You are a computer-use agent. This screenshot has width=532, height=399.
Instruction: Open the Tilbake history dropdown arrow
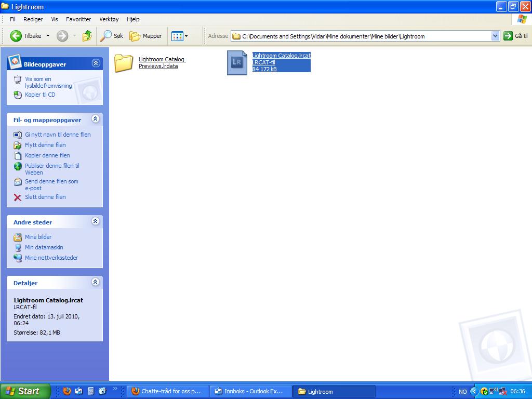[48, 36]
